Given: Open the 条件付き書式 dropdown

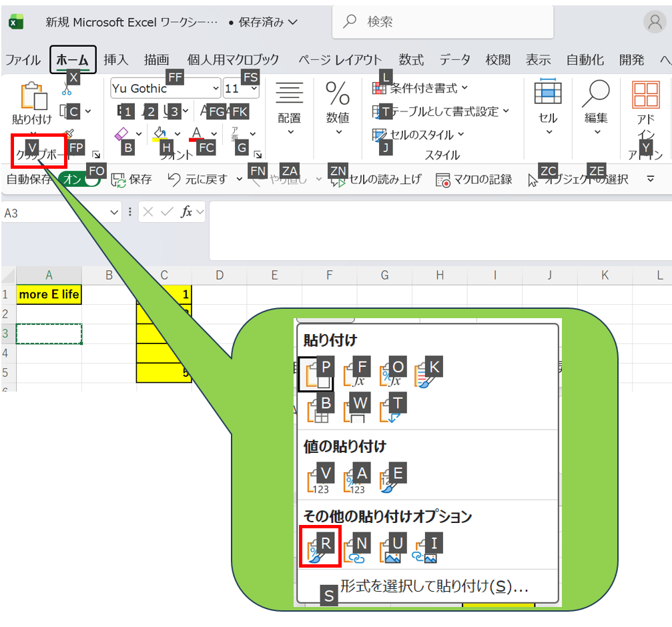Looking at the screenshot, I should [420, 88].
